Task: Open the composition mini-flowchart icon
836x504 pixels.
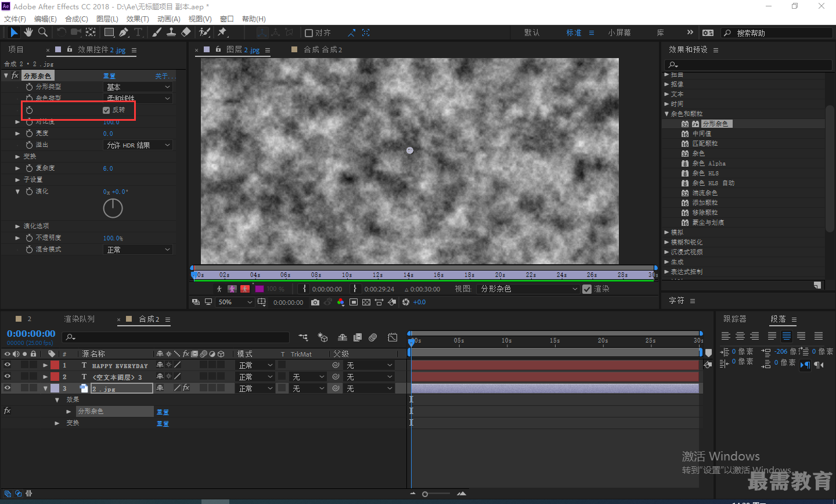Action: pyautogui.click(x=303, y=337)
